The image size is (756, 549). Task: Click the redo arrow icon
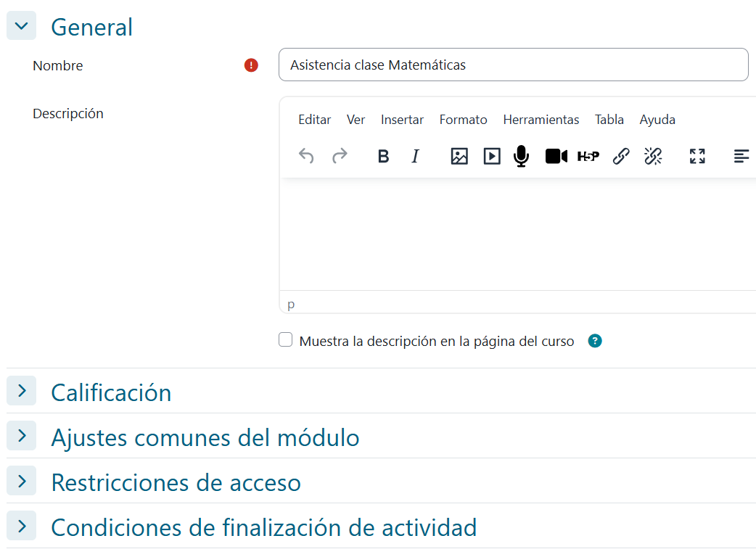click(x=340, y=156)
